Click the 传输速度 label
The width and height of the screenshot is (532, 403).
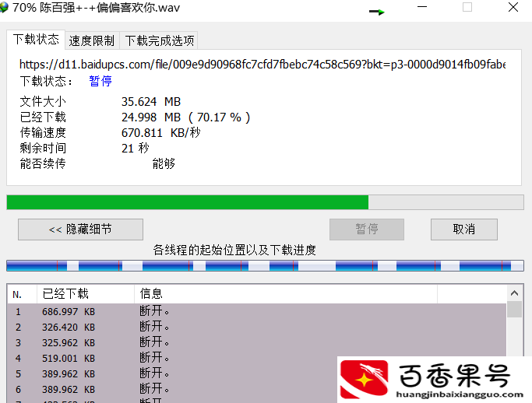43,133
